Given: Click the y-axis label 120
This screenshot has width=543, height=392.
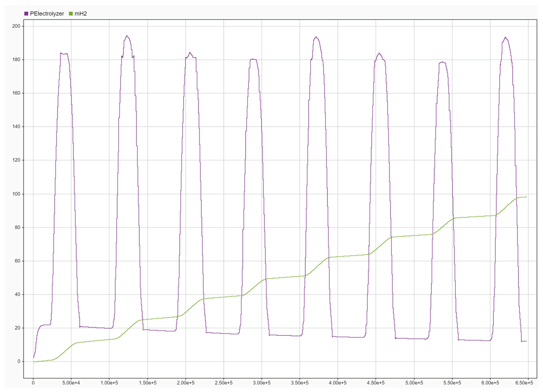Looking at the screenshot, I should pos(16,160).
